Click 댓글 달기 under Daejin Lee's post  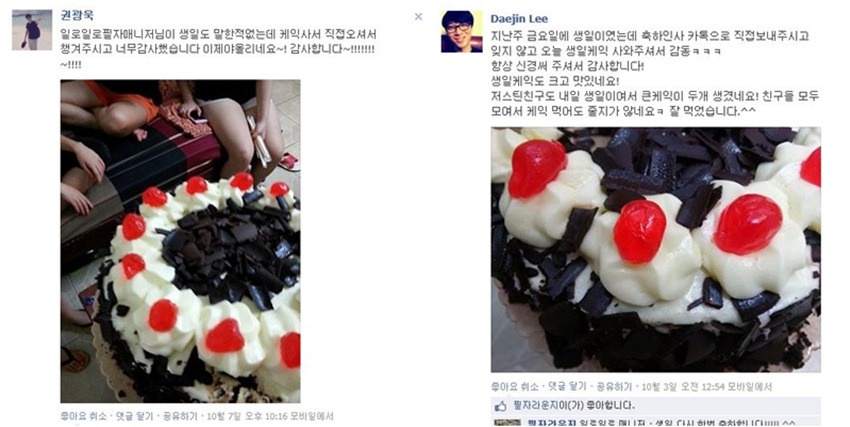pos(567,387)
